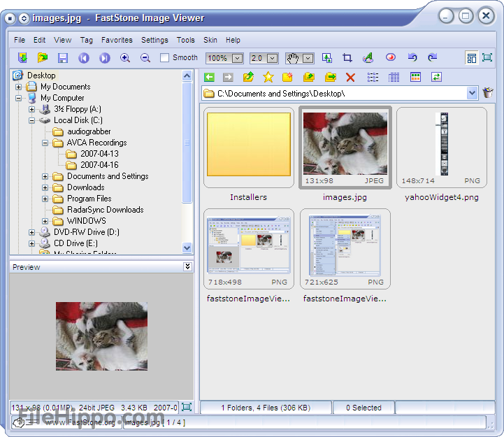The width and height of the screenshot is (504, 437).
Task: Select the 721x625 PNG thumbnail
Action: [345, 249]
